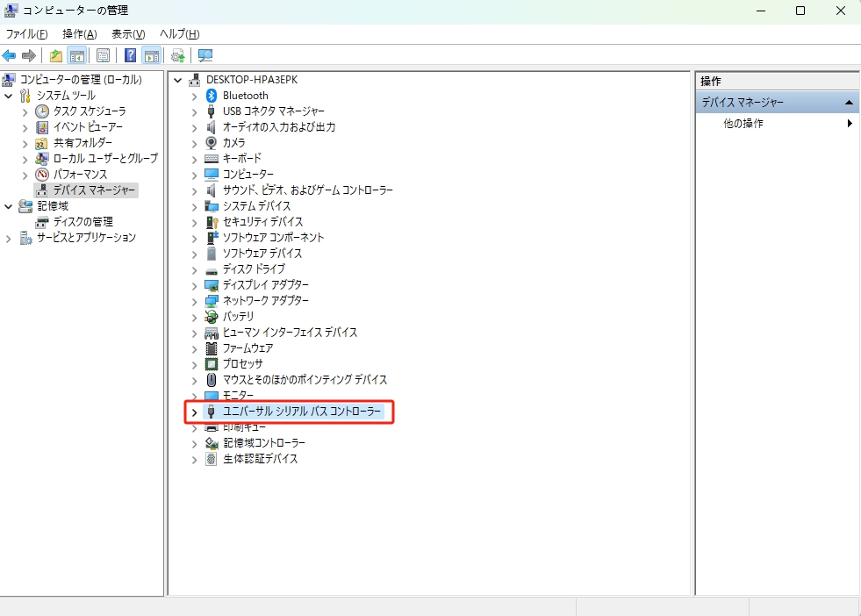Open the Properties toolbar icon
The image size is (861, 616).
(x=104, y=56)
